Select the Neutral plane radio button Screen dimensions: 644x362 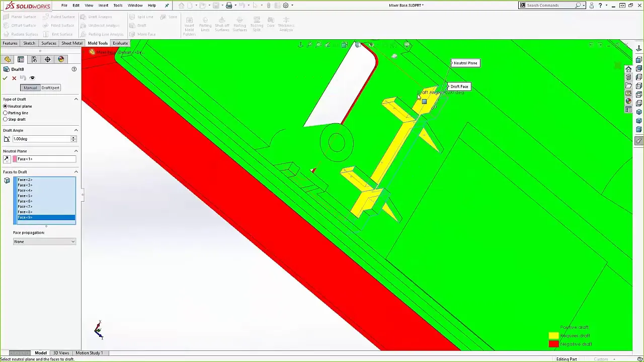(6, 106)
